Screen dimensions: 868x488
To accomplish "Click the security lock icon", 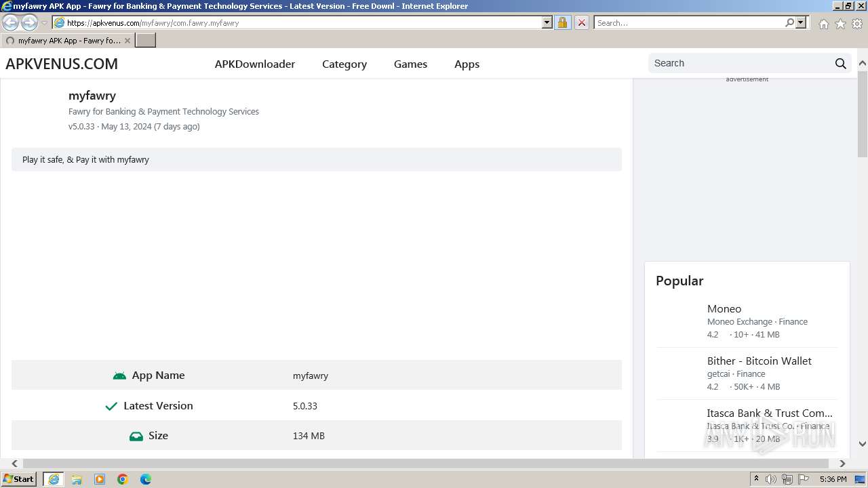I will click(x=562, y=22).
